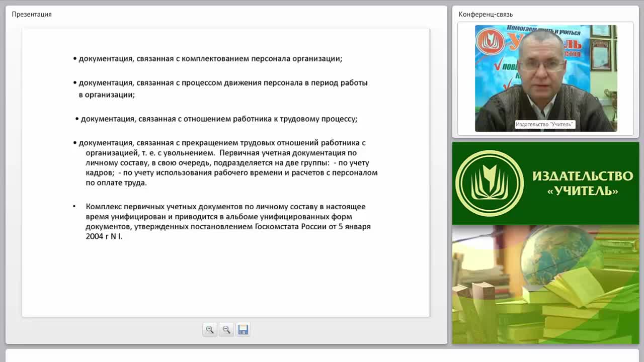
Task: Click the line about отношением работника к трудовому процессу
Action: pyautogui.click(x=216, y=119)
